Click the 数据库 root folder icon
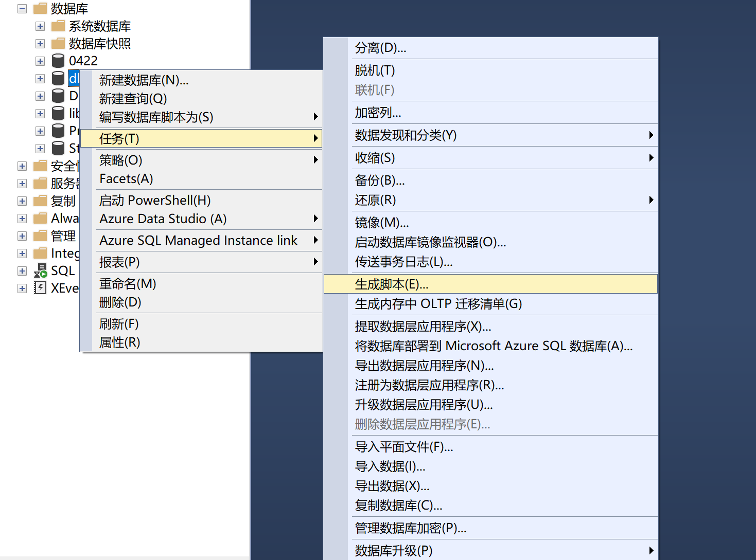The image size is (756, 560). point(39,8)
